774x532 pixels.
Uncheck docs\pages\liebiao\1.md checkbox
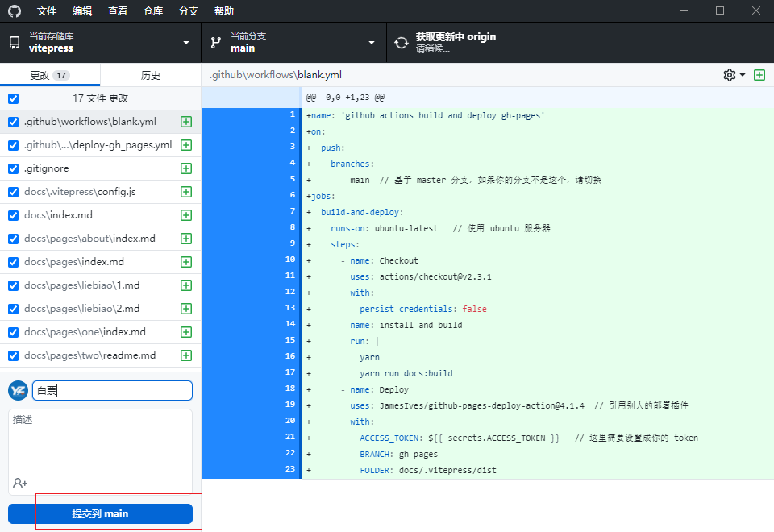point(14,285)
